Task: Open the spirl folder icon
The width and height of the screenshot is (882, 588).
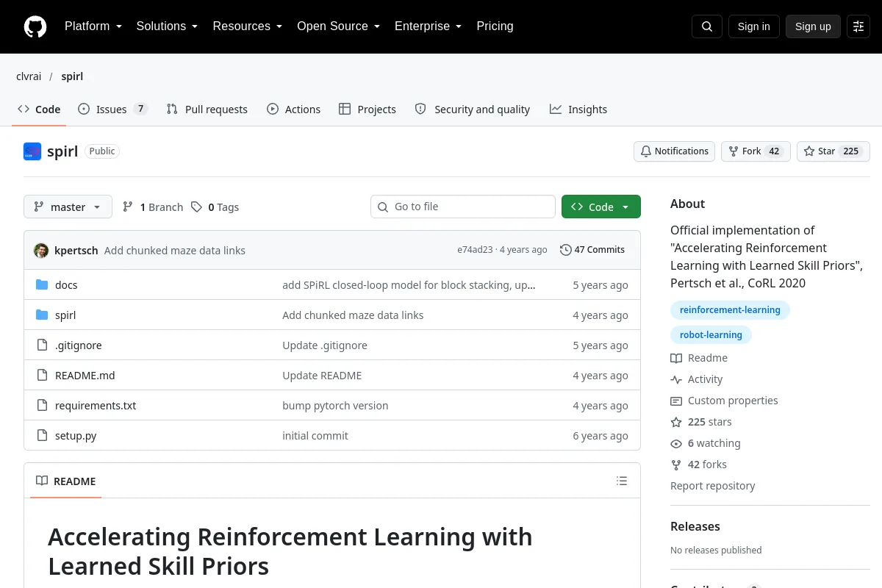Action: 42,315
